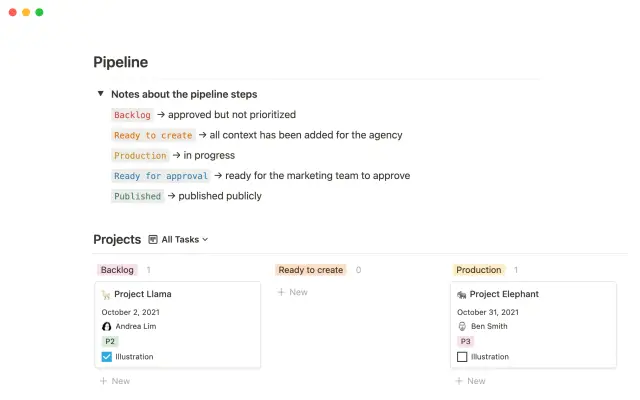Click the Backlog column header tag
Screen dimensions: 640x400
coord(117,270)
